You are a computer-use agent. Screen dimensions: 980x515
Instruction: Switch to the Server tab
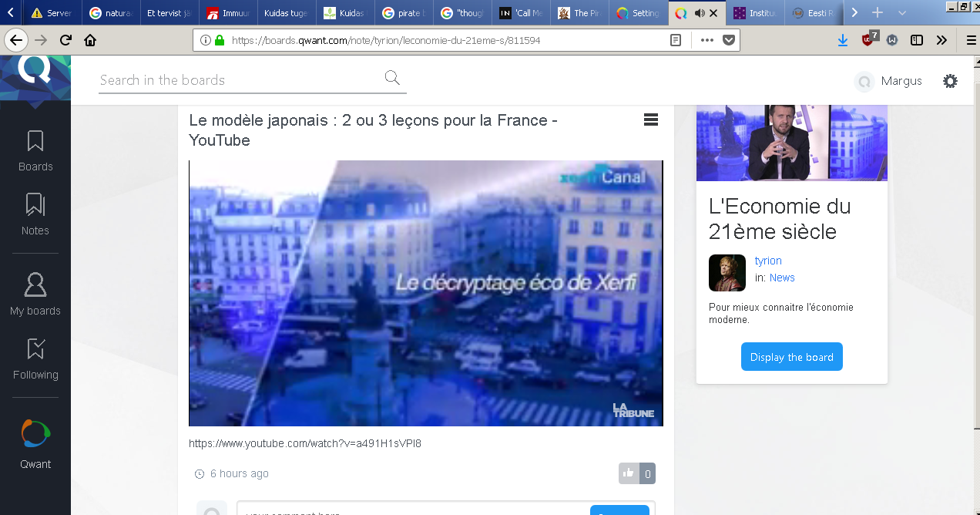[52, 13]
